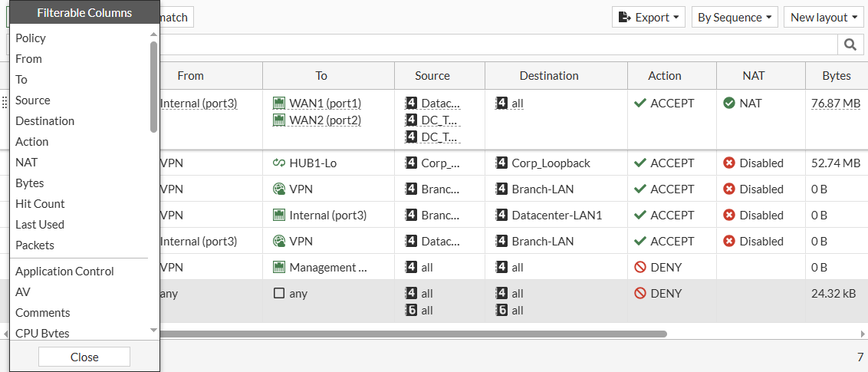Click the Destination column header

coord(549,76)
